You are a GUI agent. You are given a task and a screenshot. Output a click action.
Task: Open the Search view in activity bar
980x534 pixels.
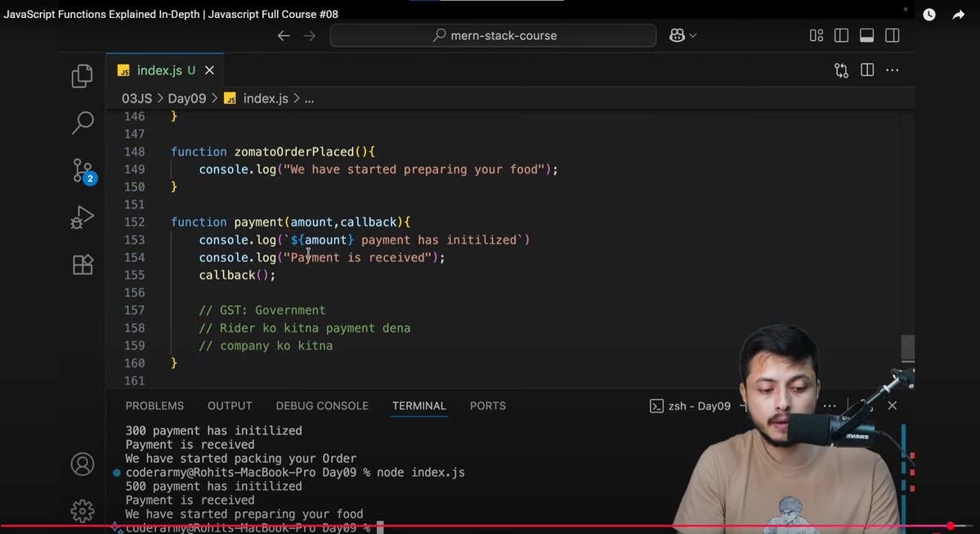point(83,122)
